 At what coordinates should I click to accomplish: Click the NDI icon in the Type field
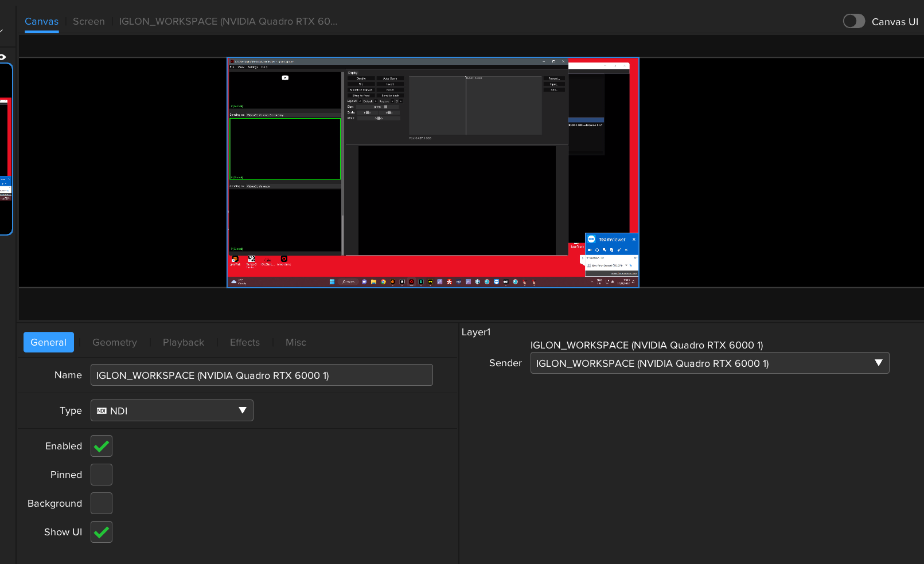click(102, 411)
